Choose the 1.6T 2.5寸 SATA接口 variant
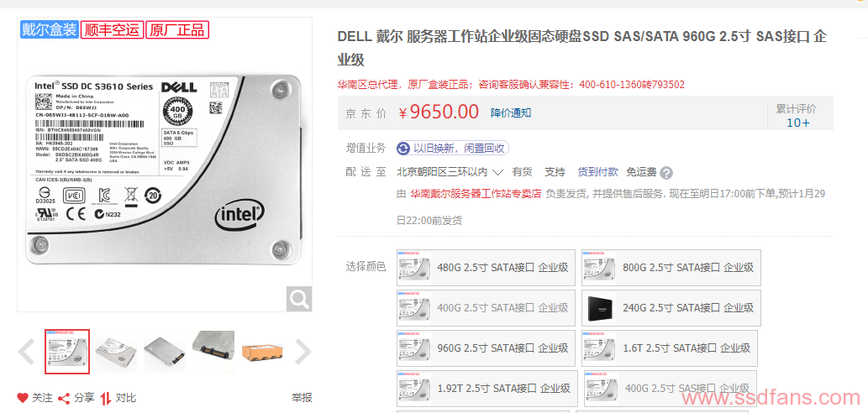Viewport: 868px width, 413px height. coord(669,348)
